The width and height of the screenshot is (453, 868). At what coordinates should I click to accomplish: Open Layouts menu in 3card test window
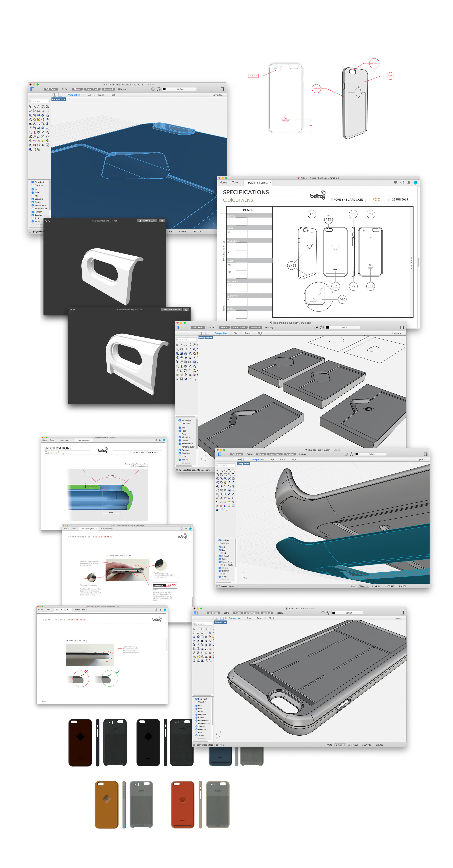[x=398, y=618]
